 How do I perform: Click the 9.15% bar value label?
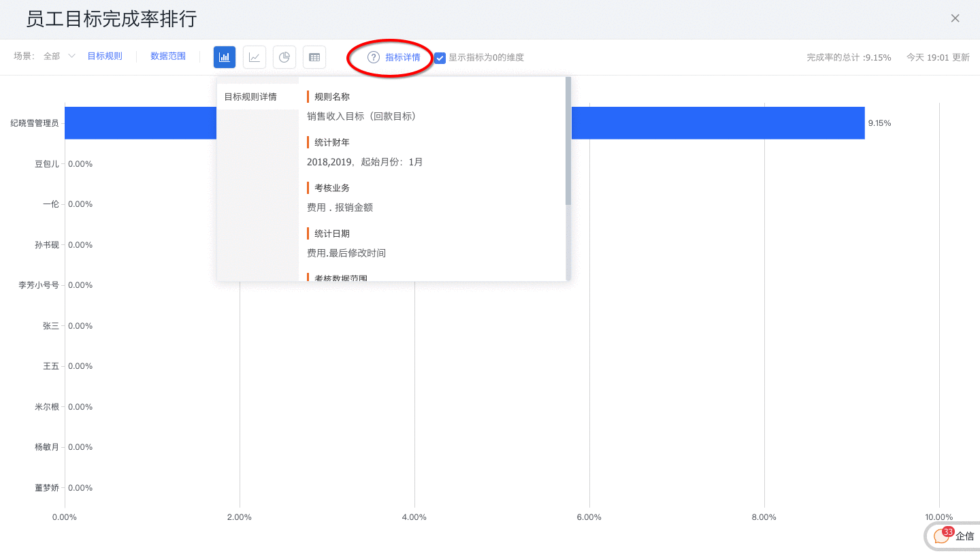(x=879, y=123)
